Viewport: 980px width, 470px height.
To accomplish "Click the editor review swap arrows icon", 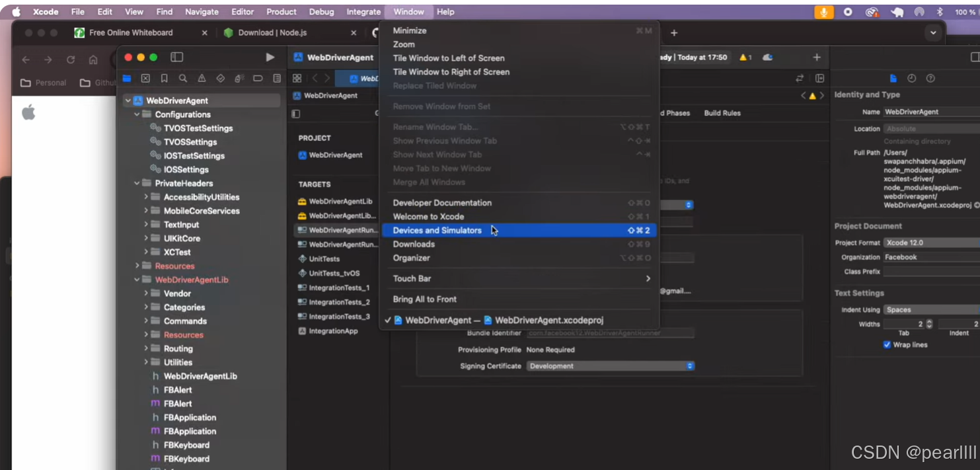I will (800, 78).
